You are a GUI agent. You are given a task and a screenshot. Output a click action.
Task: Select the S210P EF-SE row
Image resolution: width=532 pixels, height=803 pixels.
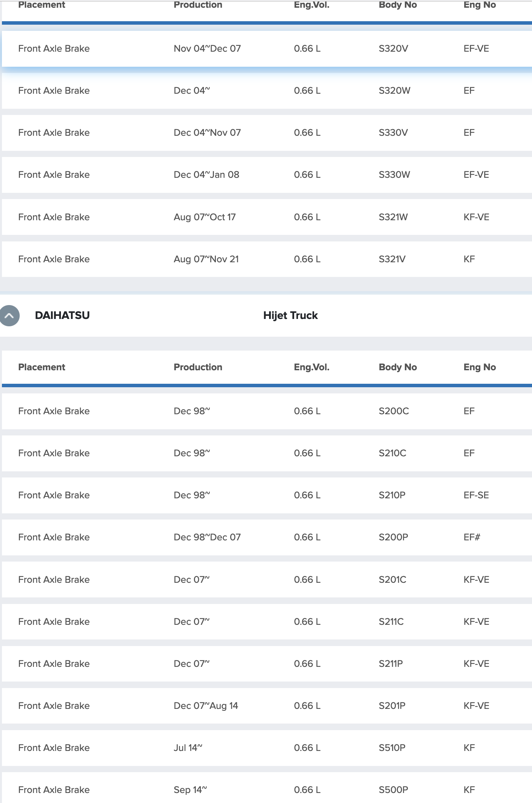[267, 495]
